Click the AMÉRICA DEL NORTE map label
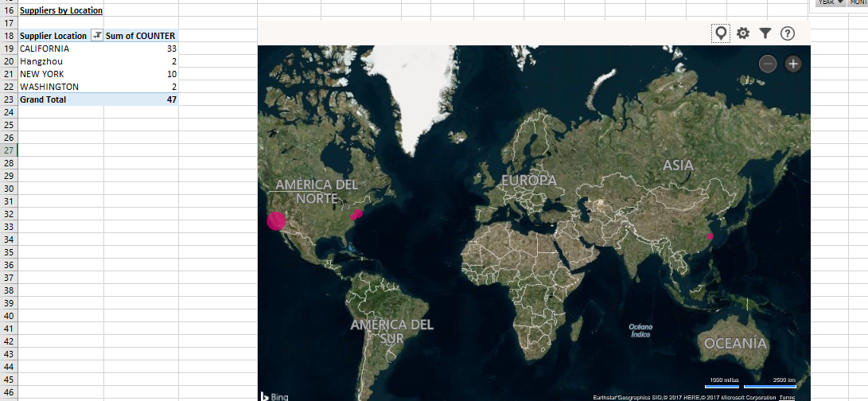Image resolution: width=868 pixels, height=401 pixels. (317, 191)
